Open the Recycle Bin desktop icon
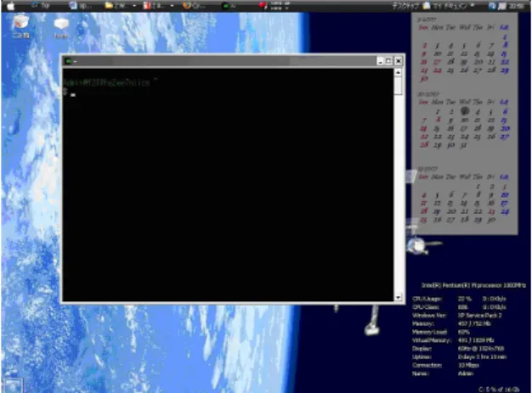The image size is (532, 393). pyautogui.click(x=20, y=25)
